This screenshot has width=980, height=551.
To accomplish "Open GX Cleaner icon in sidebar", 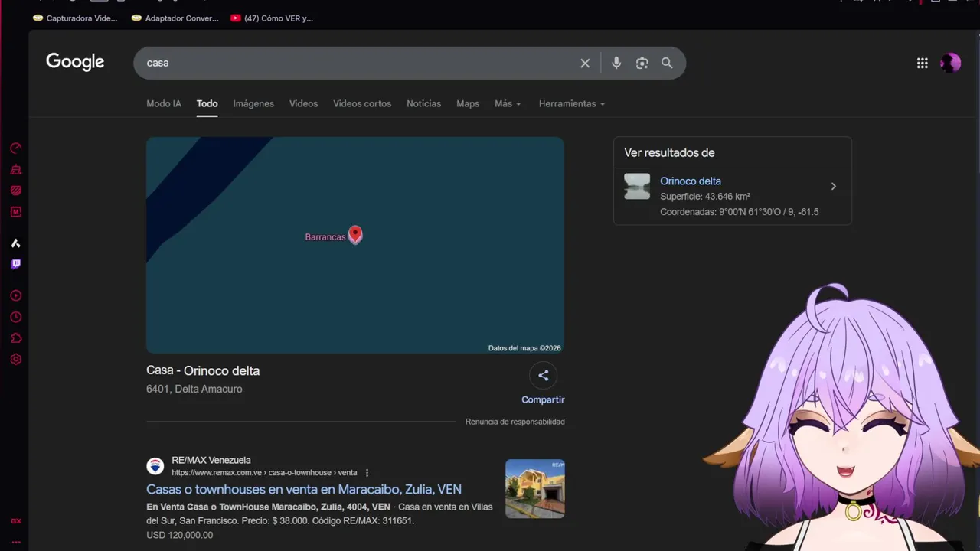I will [15, 170].
